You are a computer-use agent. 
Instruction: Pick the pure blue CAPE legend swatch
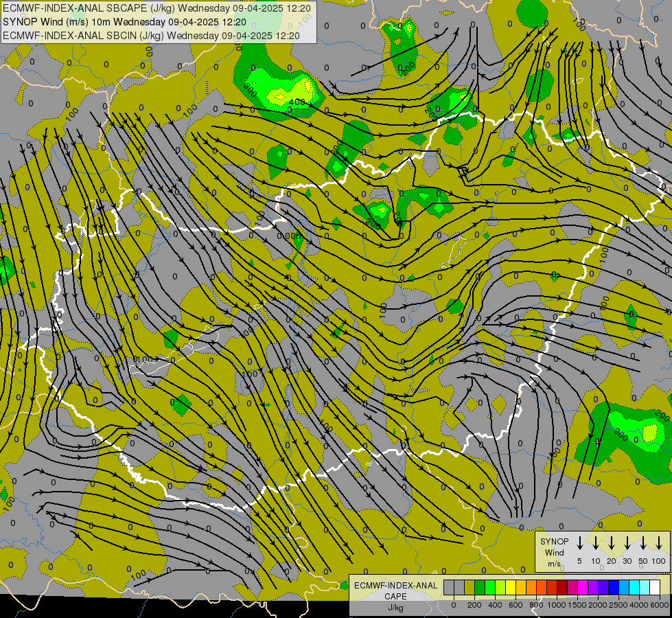tap(613, 587)
